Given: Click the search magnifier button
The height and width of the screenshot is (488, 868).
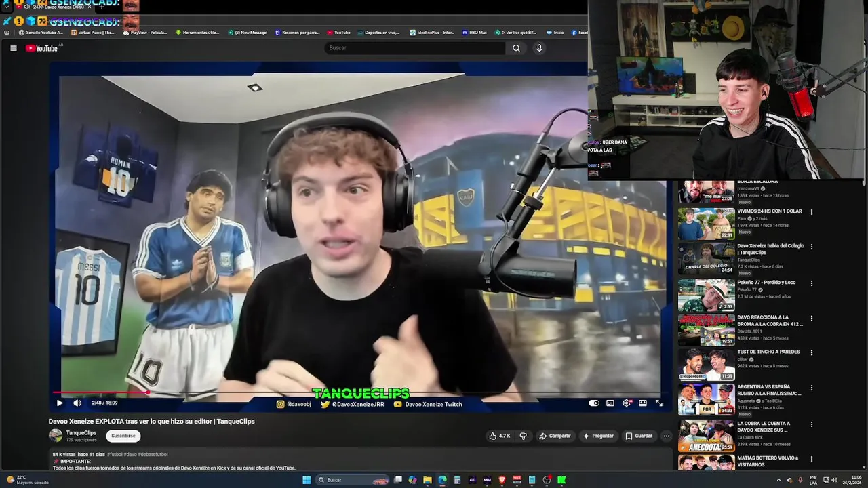Looking at the screenshot, I should pyautogui.click(x=516, y=48).
